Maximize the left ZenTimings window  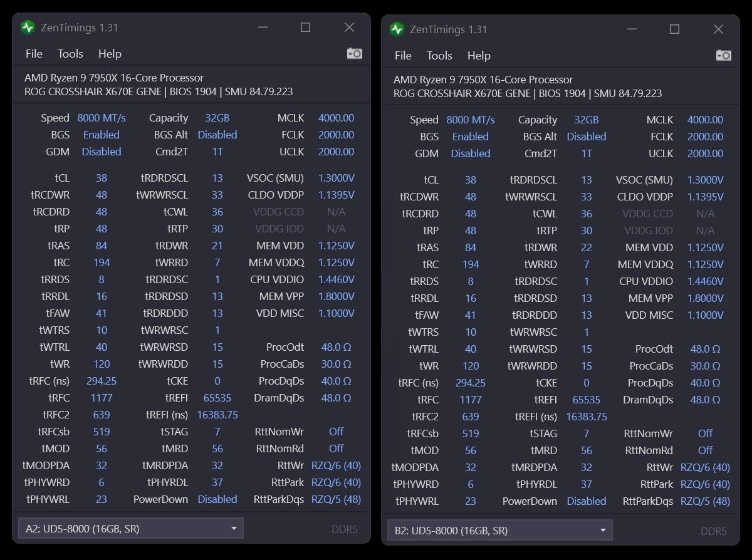(x=305, y=28)
